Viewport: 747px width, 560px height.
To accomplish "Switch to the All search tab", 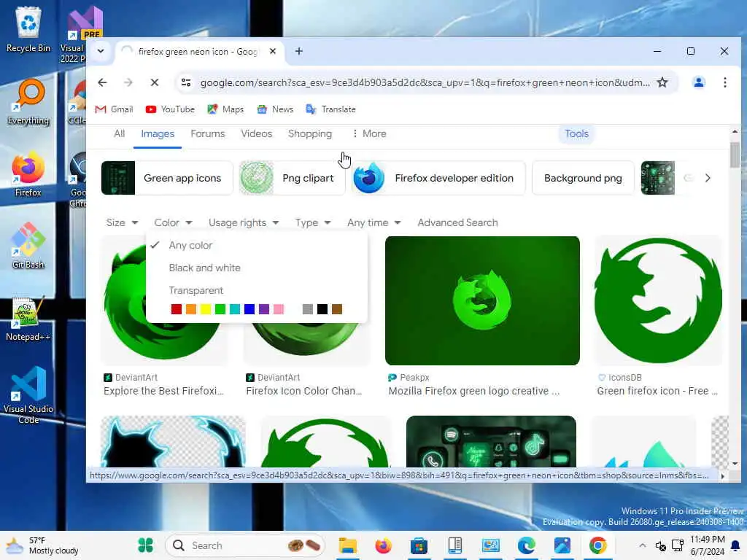I will (119, 134).
